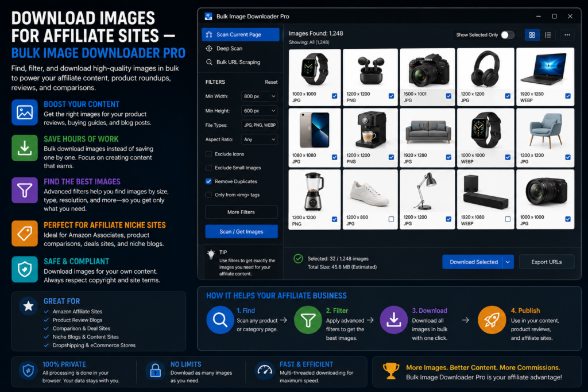This screenshot has height=392, width=588.
Task: Click the orange price tag icon
Action: pyautogui.click(x=25, y=234)
